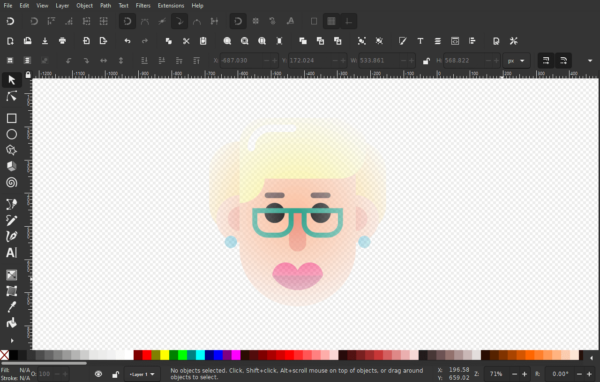600x382 pixels.
Task: Select the Selector arrow tool
Action: [11, 80]
